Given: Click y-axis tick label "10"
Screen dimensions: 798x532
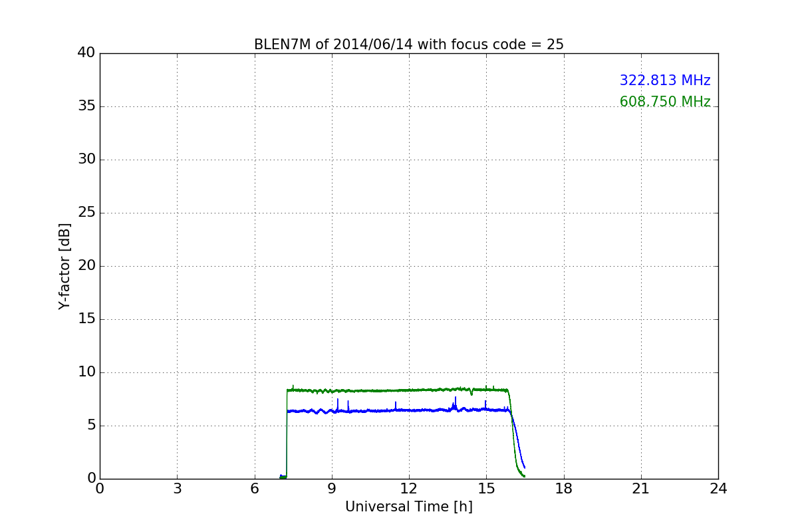Looking at the screenshot, I should pyautogui.click(x=86, y=372).
